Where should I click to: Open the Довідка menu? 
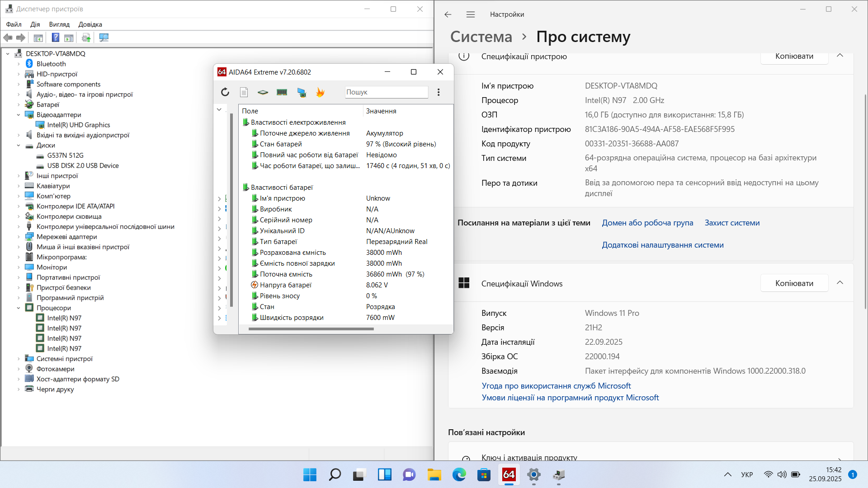[x=90, y=24]
